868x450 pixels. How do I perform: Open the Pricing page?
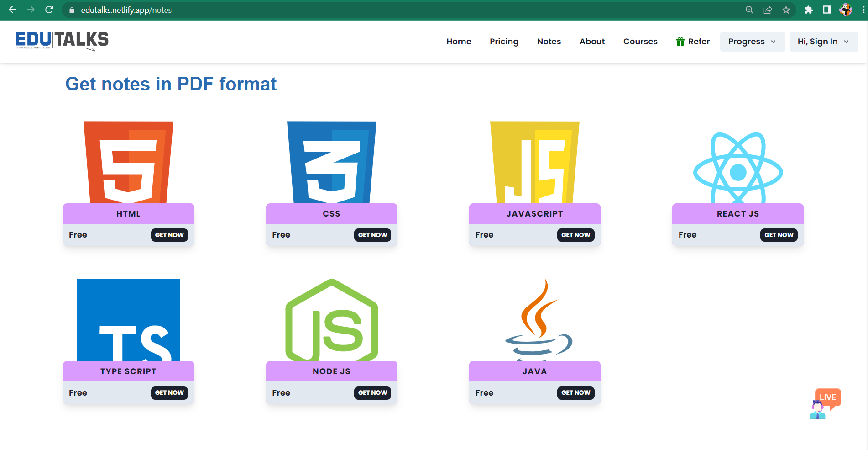[504, 42]
